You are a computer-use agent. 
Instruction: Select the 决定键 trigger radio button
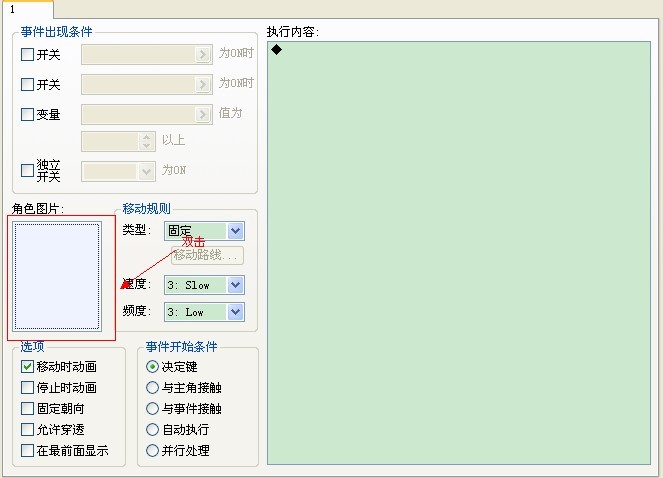152,366
